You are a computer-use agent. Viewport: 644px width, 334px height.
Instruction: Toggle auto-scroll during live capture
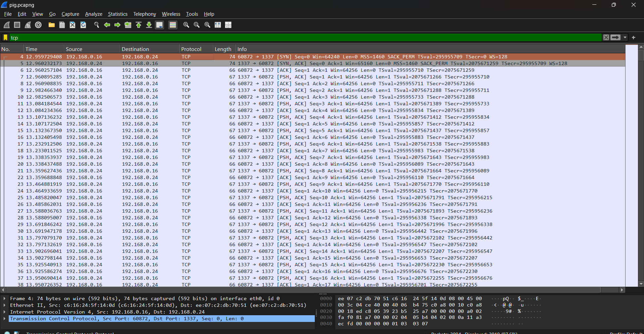pos(159,25)
